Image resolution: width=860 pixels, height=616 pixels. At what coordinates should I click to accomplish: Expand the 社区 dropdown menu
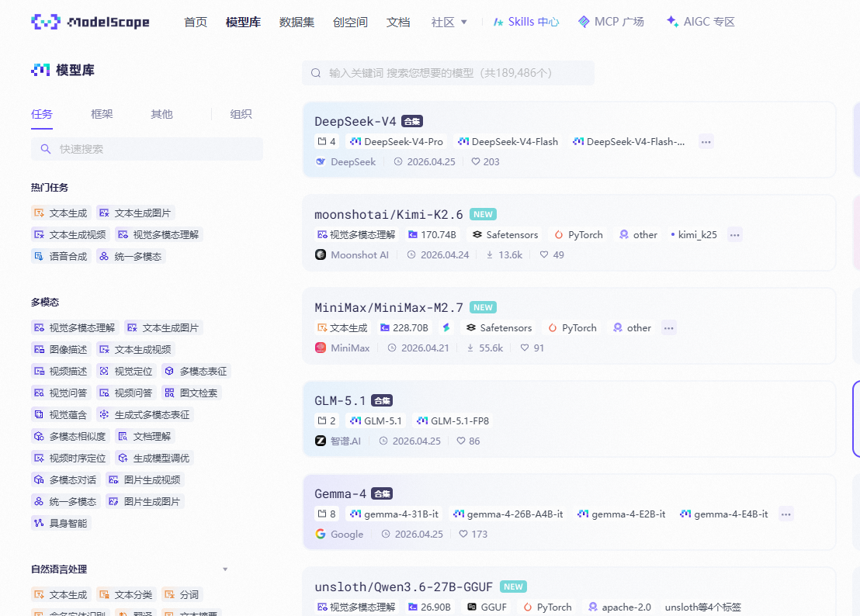[x=449, y=22]
